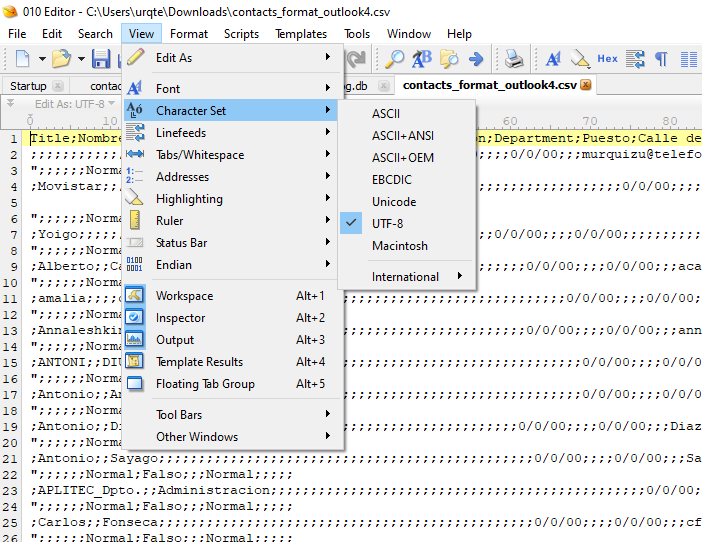
Task: Switch to the Startup tab
Action: [x=28, y=86]
